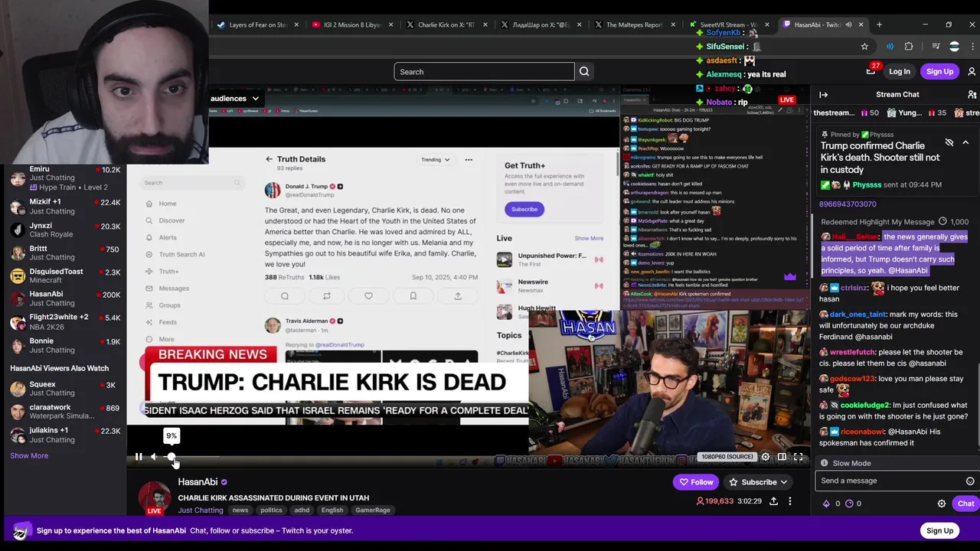Click the search magnifier button
980x551 pixels.
point(584,72)
